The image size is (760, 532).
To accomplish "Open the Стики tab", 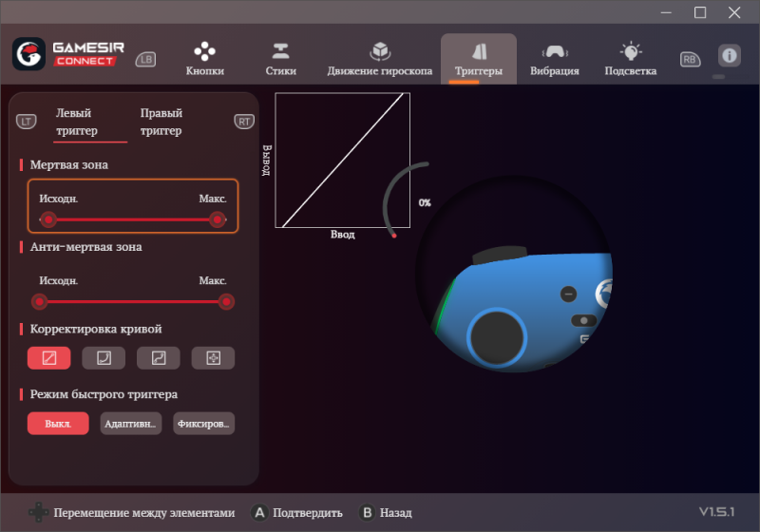I will [x=280, y=59].
